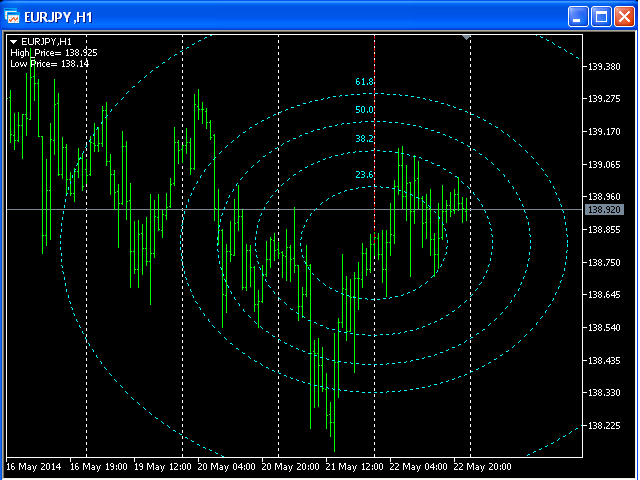Click the 139.275 price scale value
640x480 pixels.
604,99
